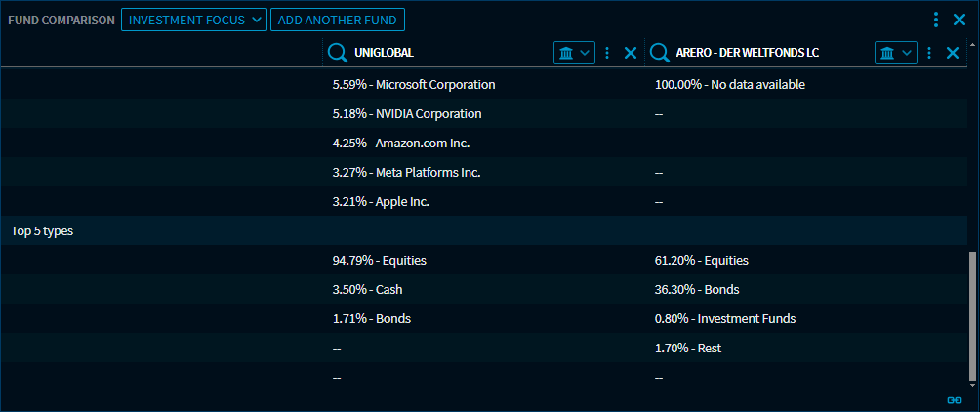The height and width of the screenshot is (412, 980).
Task: Open the bank icon dropdown for ARERO
Action: [895, 53]
